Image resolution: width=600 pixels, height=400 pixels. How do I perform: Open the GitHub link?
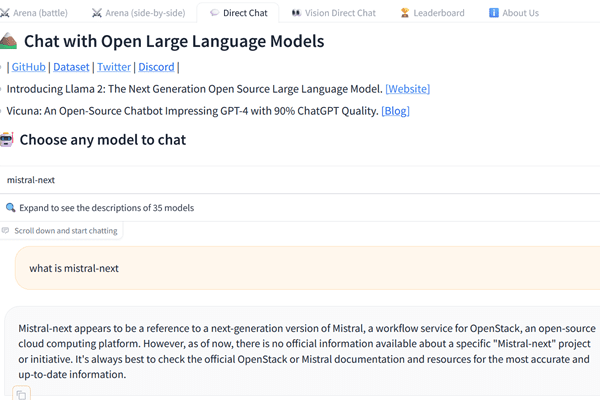(28, 67)
